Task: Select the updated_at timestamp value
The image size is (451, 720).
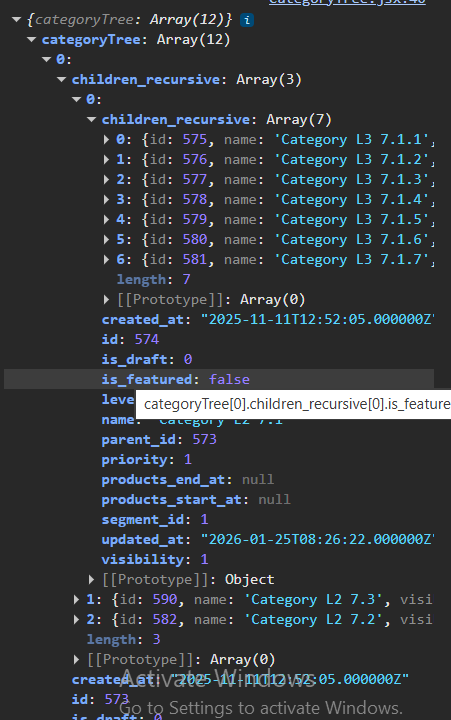Action: [318, 540]
